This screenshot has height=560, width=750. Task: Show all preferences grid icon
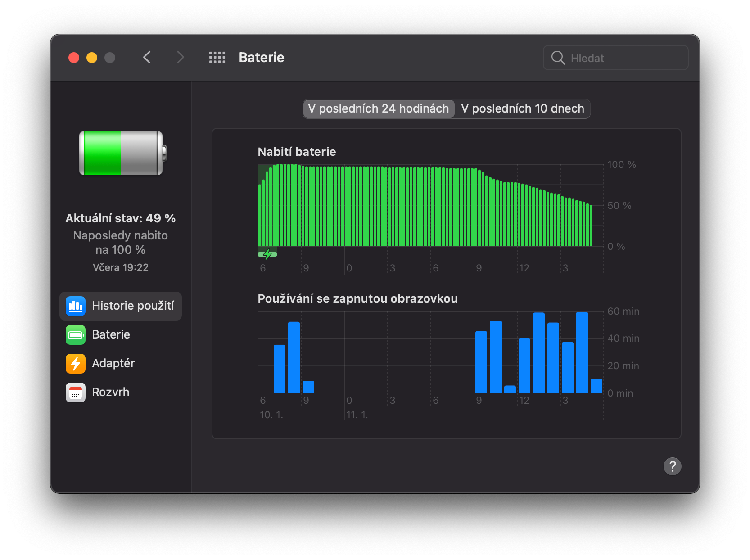coord(217,58)
